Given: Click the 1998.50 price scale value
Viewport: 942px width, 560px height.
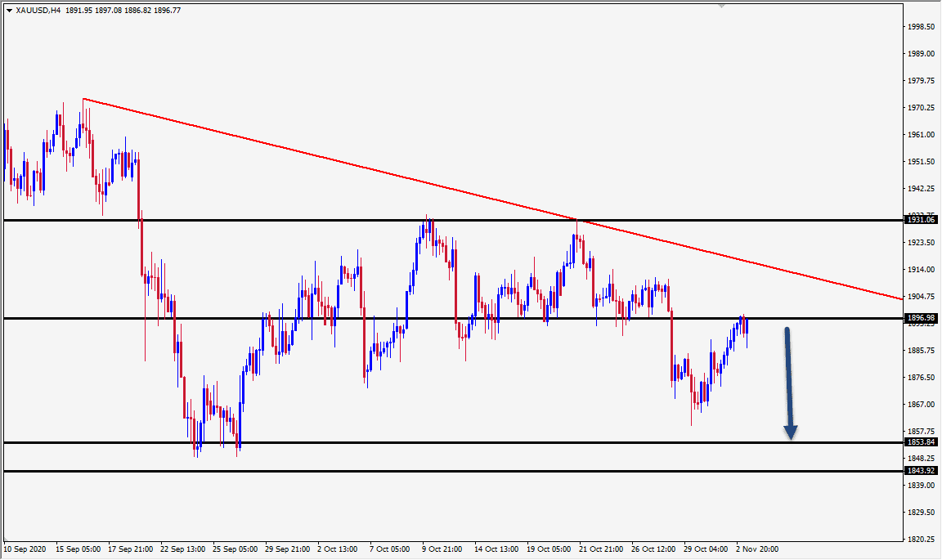Looking at the screenshot, I should tap(922, 27).
